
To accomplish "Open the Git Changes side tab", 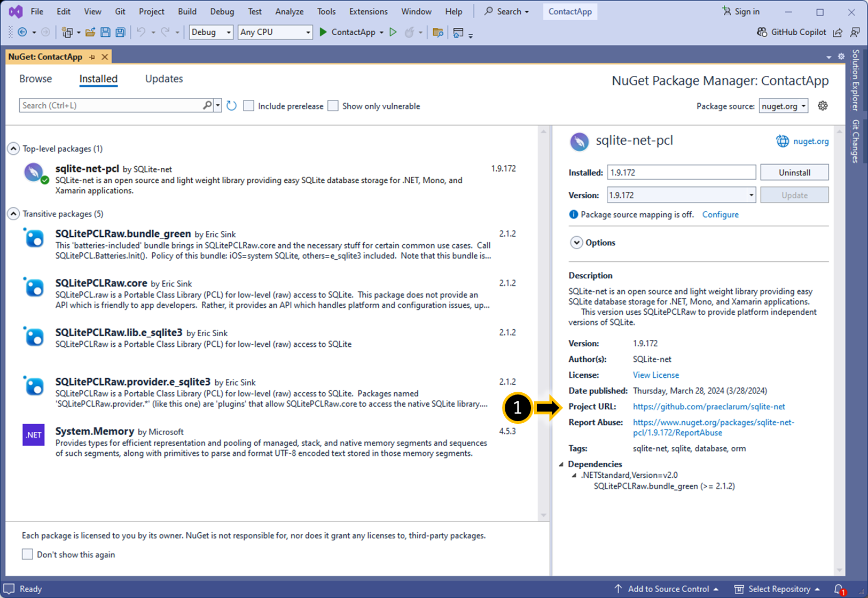I will tap(856, 141).
